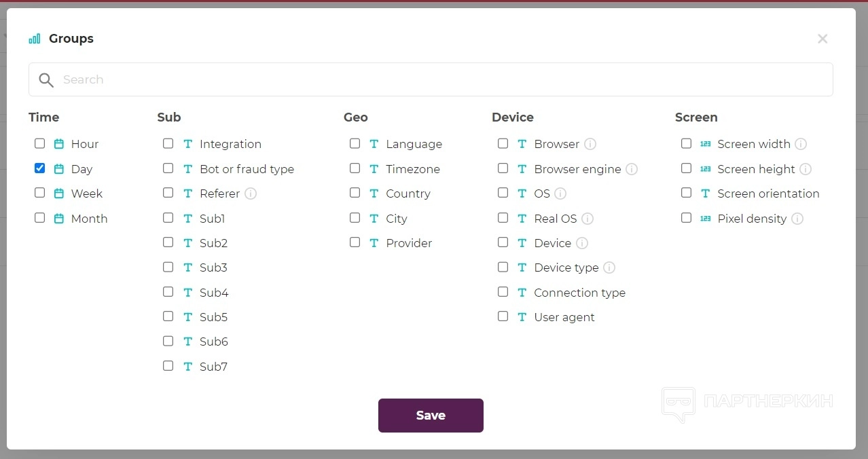
Task: Uncheck the Day grouping checkbox
Action: tap(40, 168)
